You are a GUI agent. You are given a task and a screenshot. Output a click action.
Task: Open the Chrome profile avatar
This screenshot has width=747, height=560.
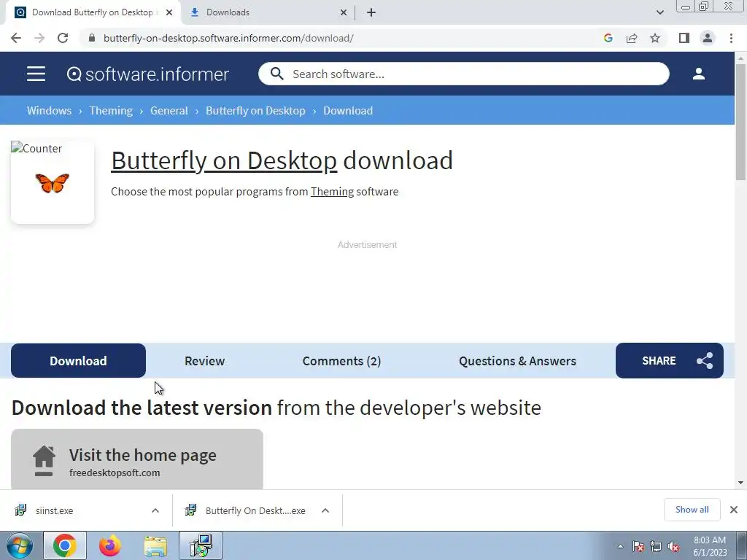[x=708, y=38]
